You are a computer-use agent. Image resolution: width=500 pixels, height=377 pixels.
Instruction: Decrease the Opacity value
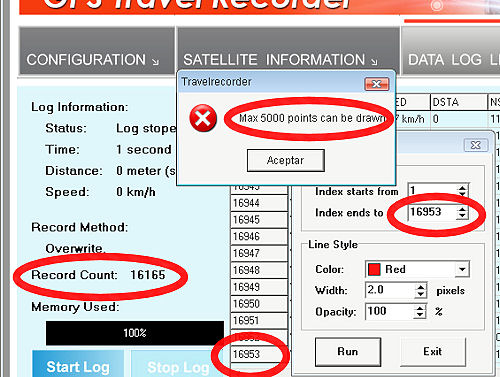[420, 315]
